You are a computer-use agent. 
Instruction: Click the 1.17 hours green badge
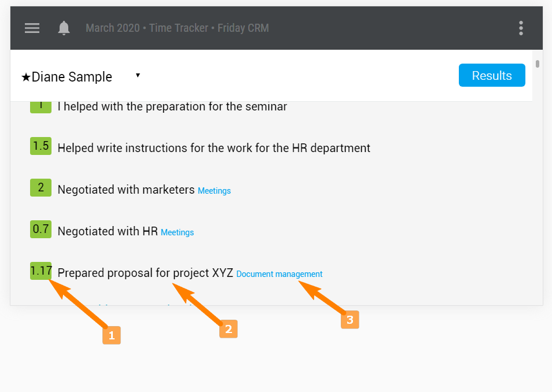pos(41,271)
